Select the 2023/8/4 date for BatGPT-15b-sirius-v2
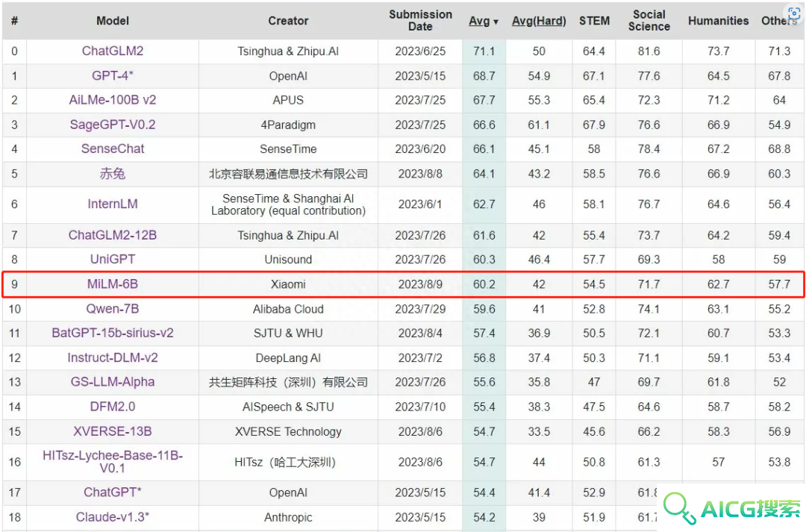This screenshot has width=806, height=532. (x=420, y=333)
